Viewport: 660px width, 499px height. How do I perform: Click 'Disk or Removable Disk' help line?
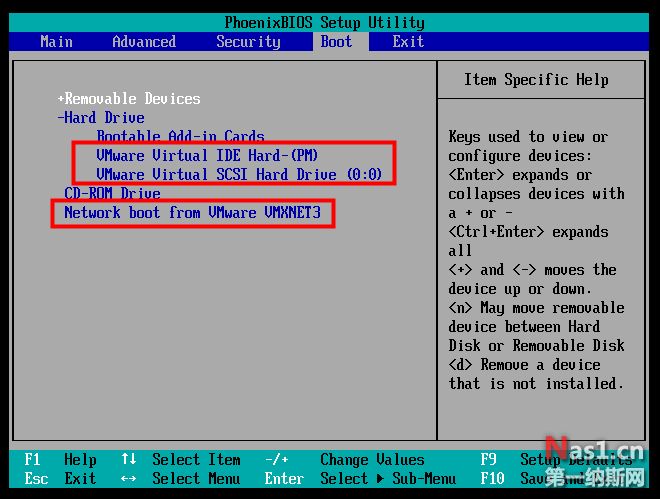point(536,345)
